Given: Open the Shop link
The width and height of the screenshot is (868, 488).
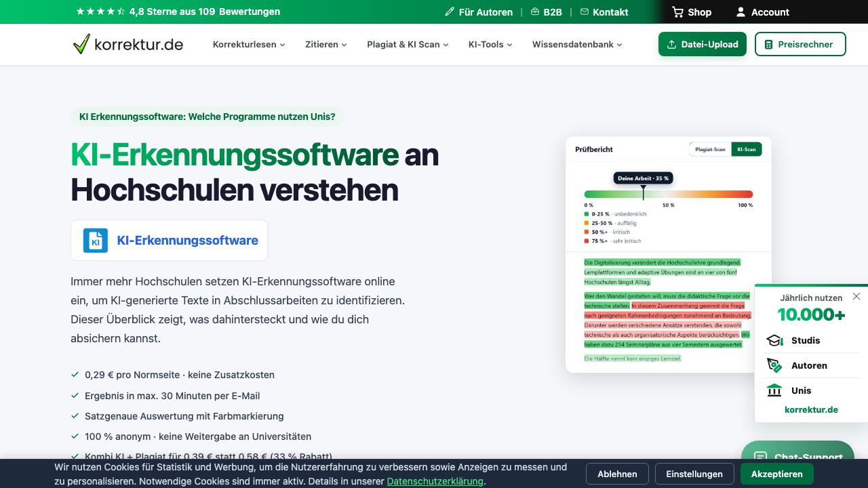Looking at the screenshot, I should 692,12.
